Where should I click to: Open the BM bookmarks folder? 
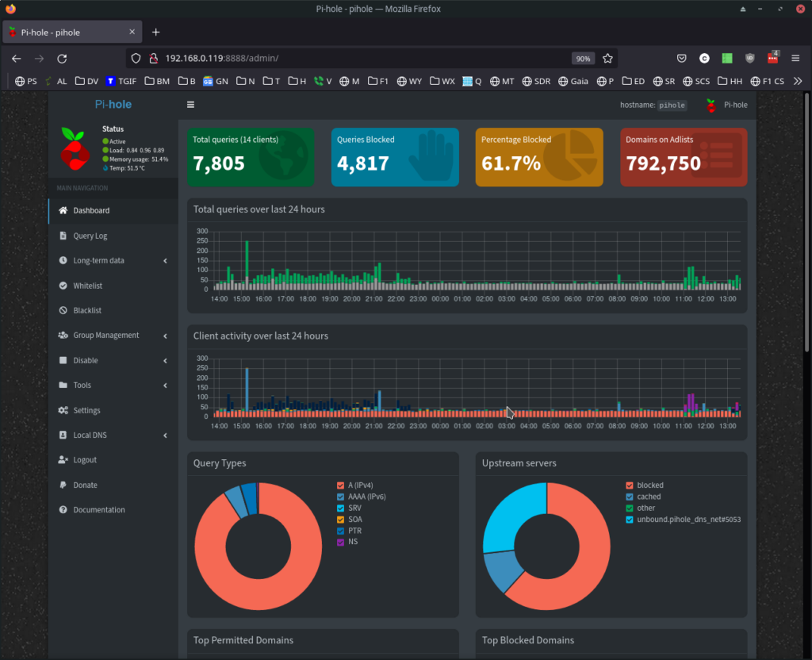click(x=157, y=82)
